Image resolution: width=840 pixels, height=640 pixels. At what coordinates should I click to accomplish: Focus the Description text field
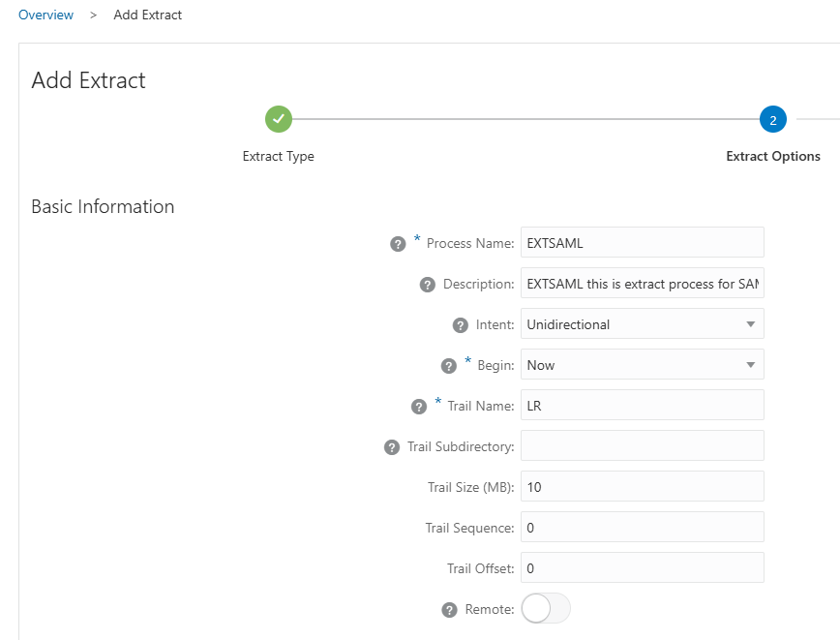coord(642,284)
